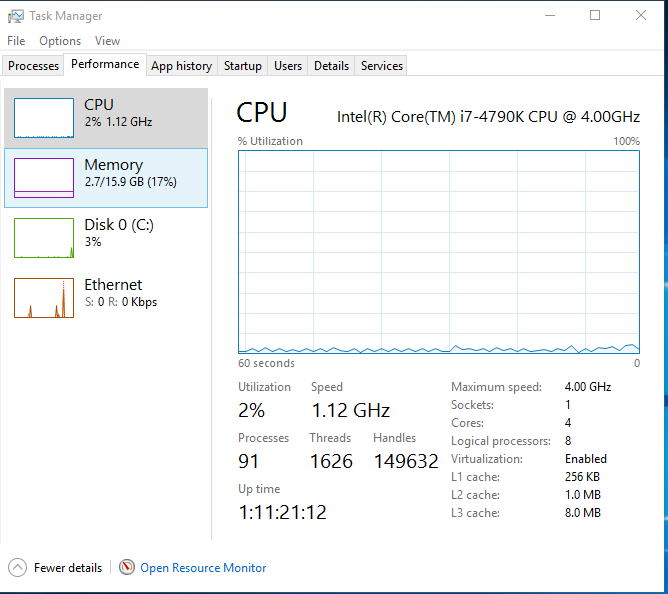This screenshot has width=668, height=594.
Task: Click the Ethernet S: 0 R: 0 Kbps text
Action: click(121, 302)
